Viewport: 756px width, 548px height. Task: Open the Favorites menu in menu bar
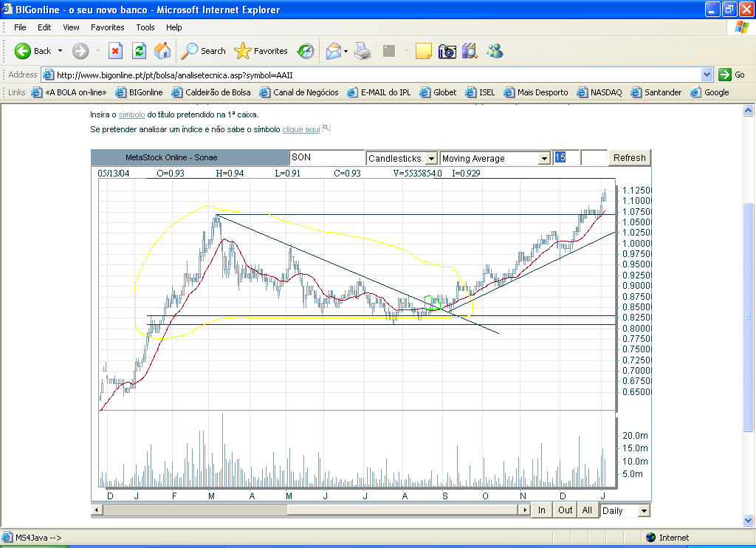pyautogui.click(x=108, y=27)
